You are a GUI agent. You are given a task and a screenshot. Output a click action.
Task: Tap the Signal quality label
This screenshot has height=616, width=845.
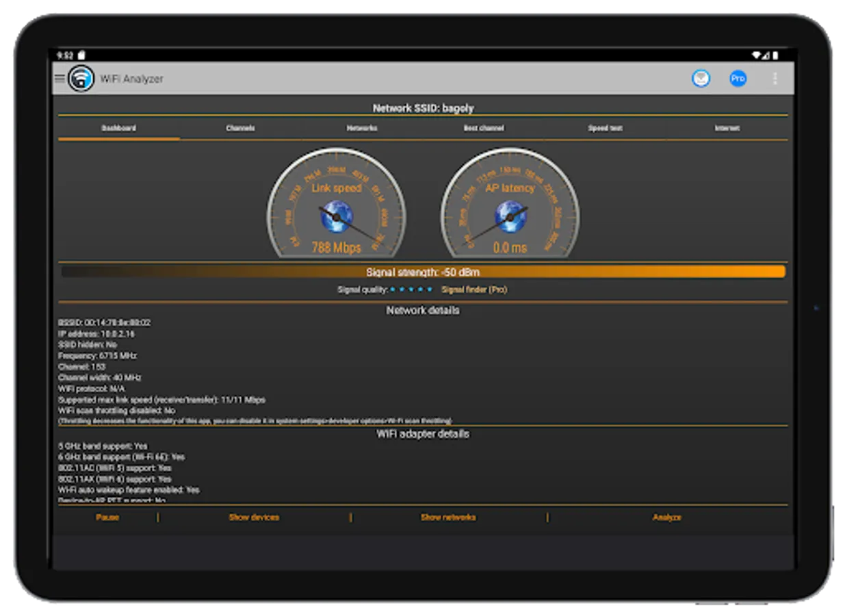(x=363, y=290)
